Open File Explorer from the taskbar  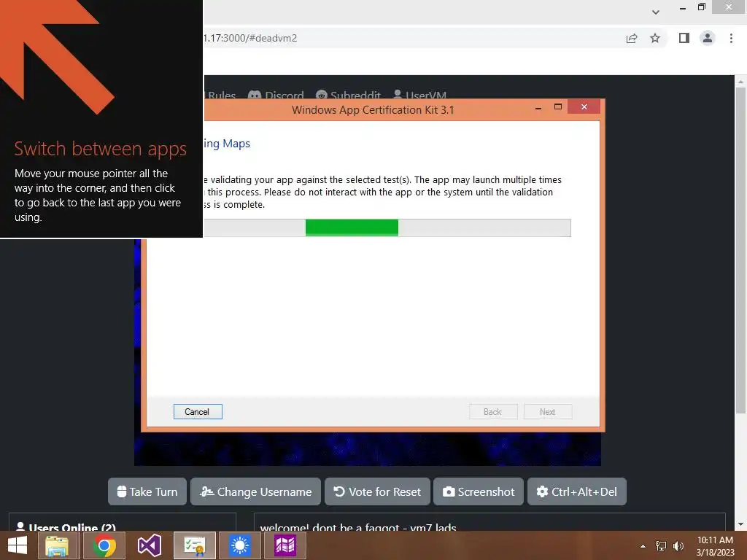pyautogui.click(x=57, y=545)
